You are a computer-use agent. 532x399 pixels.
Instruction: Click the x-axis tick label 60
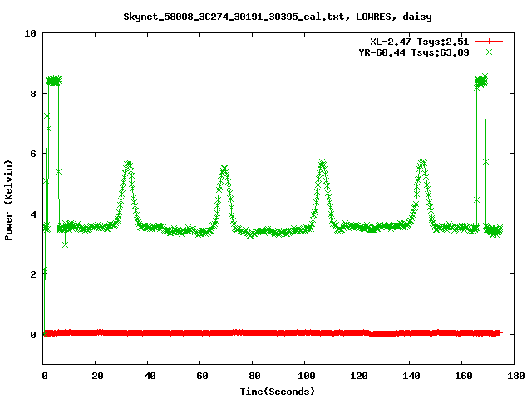(x=202, y=376)
